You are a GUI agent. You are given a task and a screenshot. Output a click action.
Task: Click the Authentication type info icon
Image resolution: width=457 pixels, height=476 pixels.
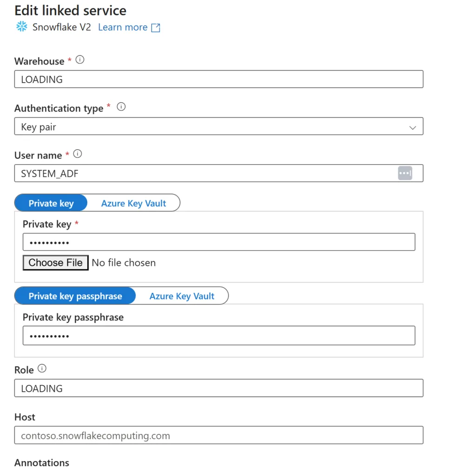click(x=121, y=107)
